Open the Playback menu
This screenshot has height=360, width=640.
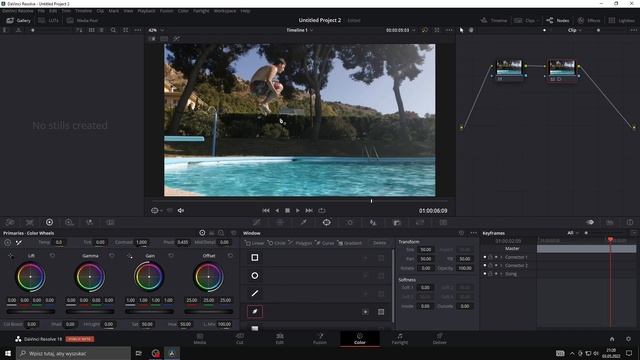(146, 11)
